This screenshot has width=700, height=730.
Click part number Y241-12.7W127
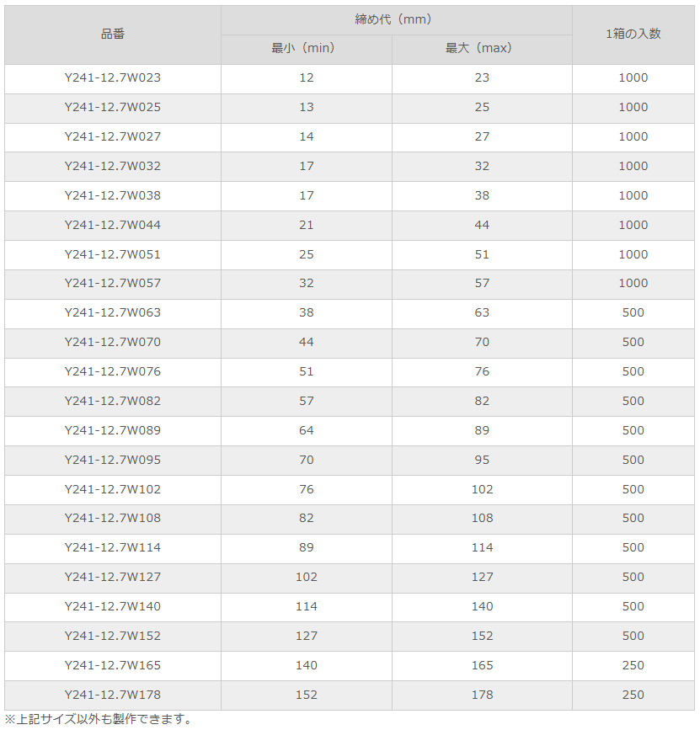(113, 578)
